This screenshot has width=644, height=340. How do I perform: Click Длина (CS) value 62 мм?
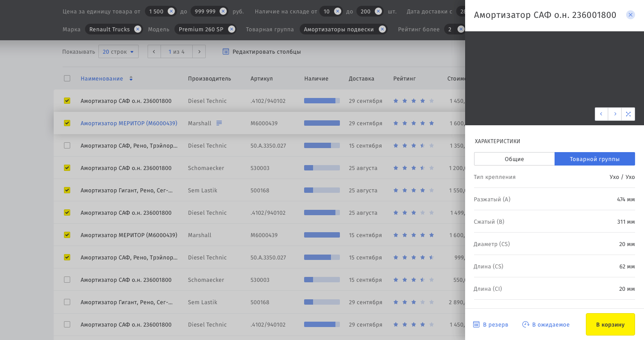[x=627, y=266]
